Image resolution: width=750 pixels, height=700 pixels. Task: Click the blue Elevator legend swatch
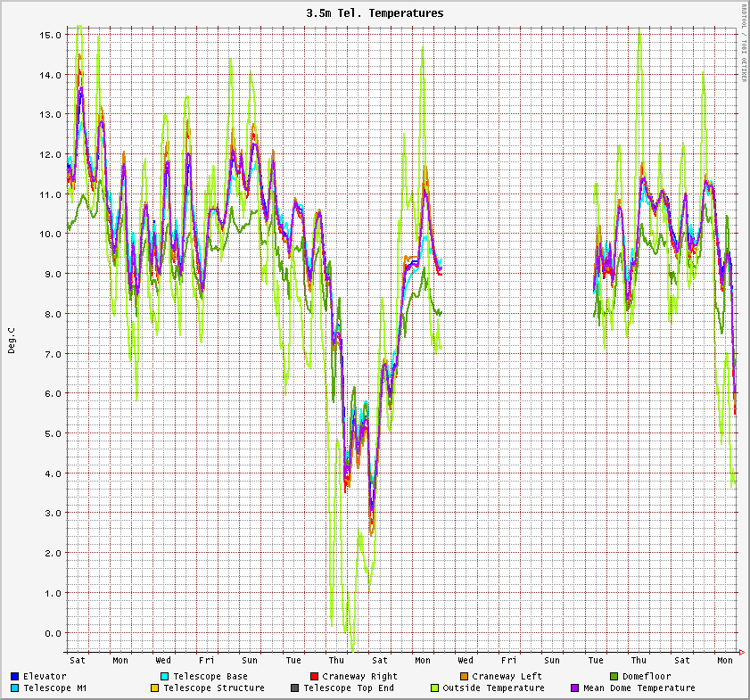coord(15,676)
